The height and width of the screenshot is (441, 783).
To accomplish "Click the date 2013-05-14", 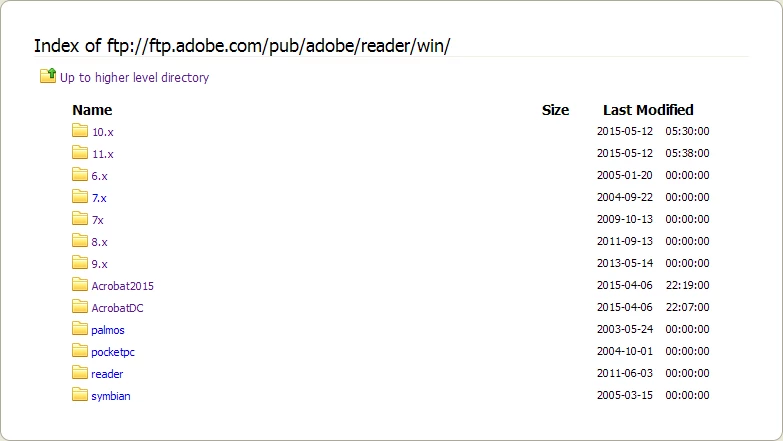I will 625,263.
